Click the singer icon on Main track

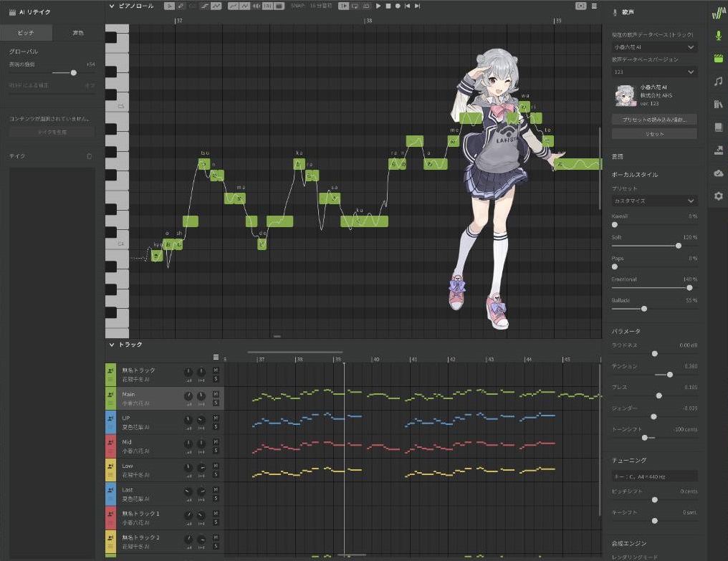click(x=110, y=394)
